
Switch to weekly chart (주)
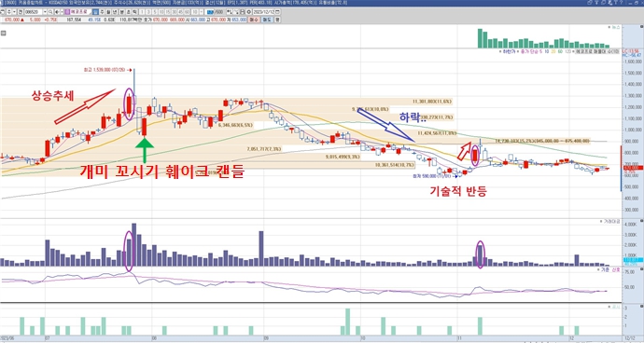103,12
